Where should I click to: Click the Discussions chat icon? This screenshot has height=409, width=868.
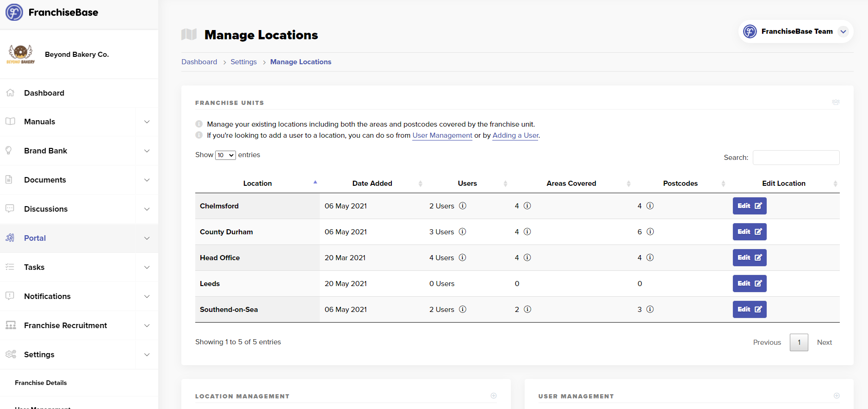click(x=10, y=209)
